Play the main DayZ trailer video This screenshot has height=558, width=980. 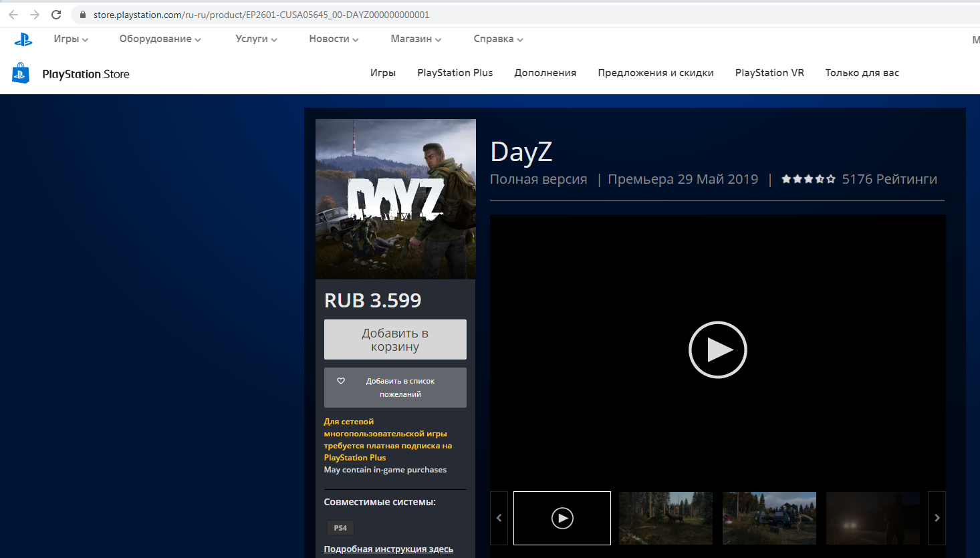click(717, 350)
